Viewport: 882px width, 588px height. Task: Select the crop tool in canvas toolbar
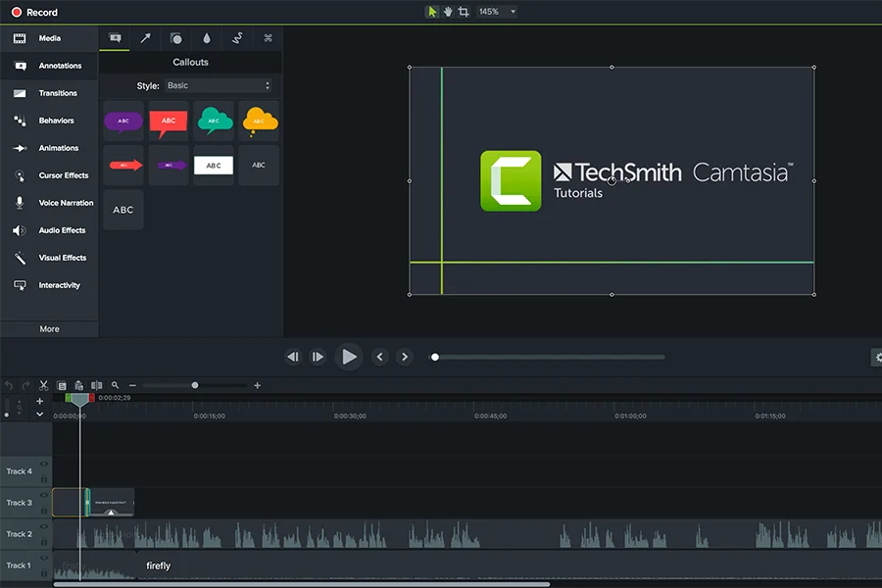click(x=464, y=12)
